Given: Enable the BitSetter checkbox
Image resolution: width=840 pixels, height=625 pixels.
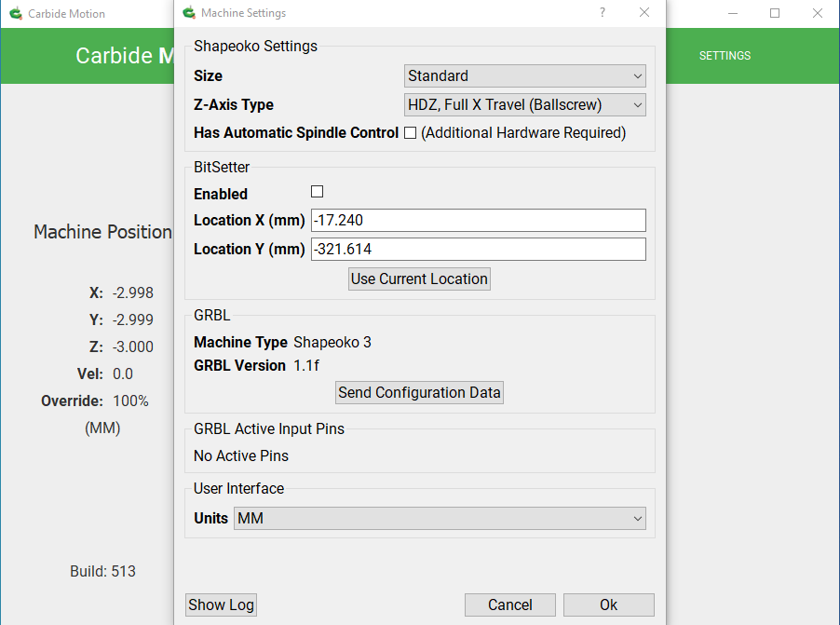Looking at the screenshot, I should pyautogui.click(x=318, y=192).
